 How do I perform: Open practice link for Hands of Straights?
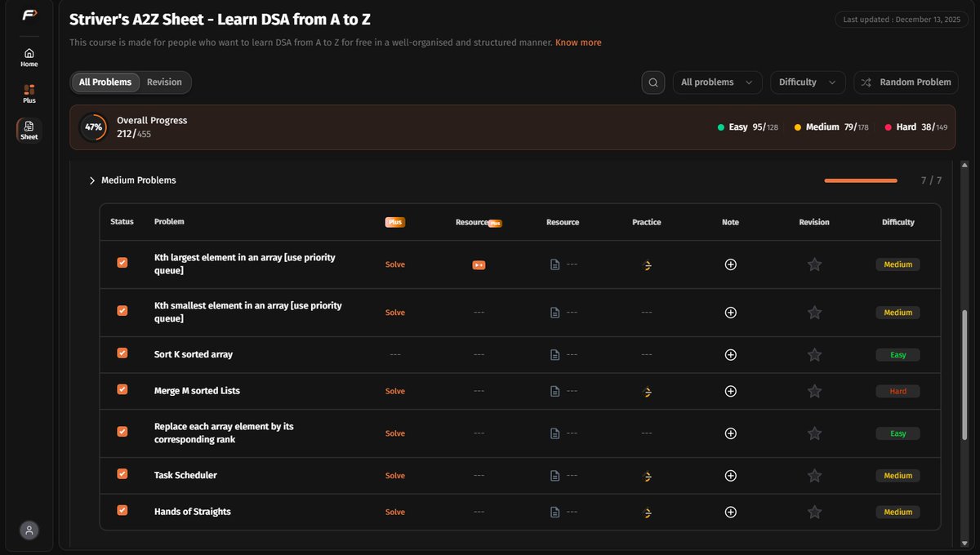click(x=647, y=513)
